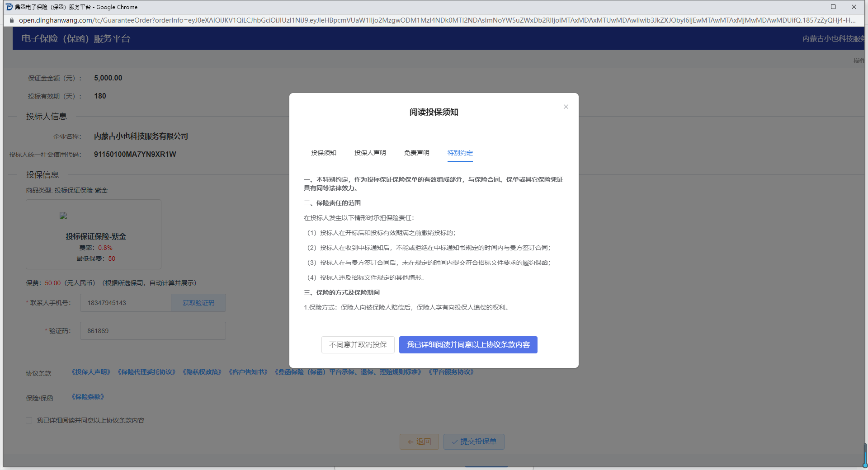Focus the 验证码 input field
Screen dimensions: 868x470
point(153,331)
